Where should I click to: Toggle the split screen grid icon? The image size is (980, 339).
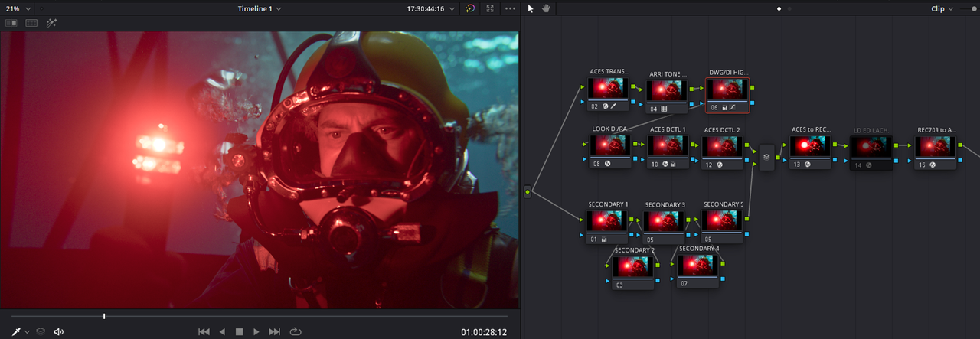31,23
